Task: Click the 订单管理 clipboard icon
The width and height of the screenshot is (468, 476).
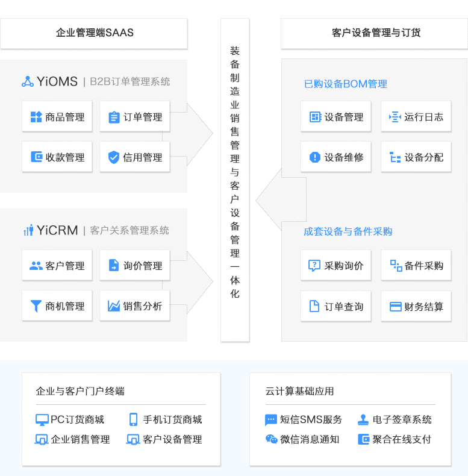Action: pyautogui.click(x=114, y=117)
